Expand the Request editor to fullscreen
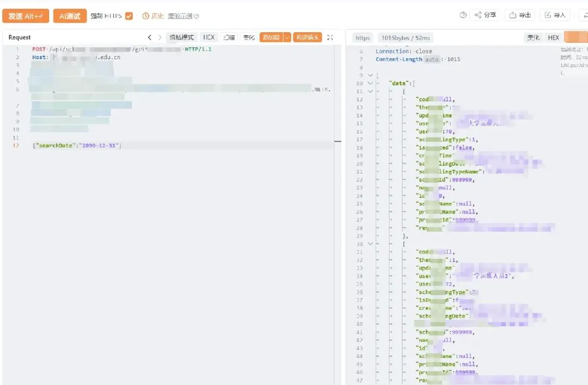Viewport: 588px width, 385px height. pyautogui.click(x=330, y=38)
